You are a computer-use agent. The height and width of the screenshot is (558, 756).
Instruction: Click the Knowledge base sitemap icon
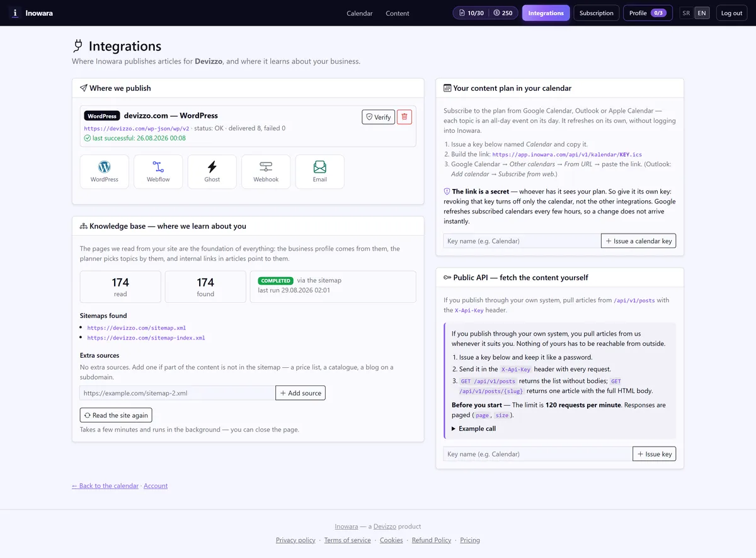tap(84, 226)
